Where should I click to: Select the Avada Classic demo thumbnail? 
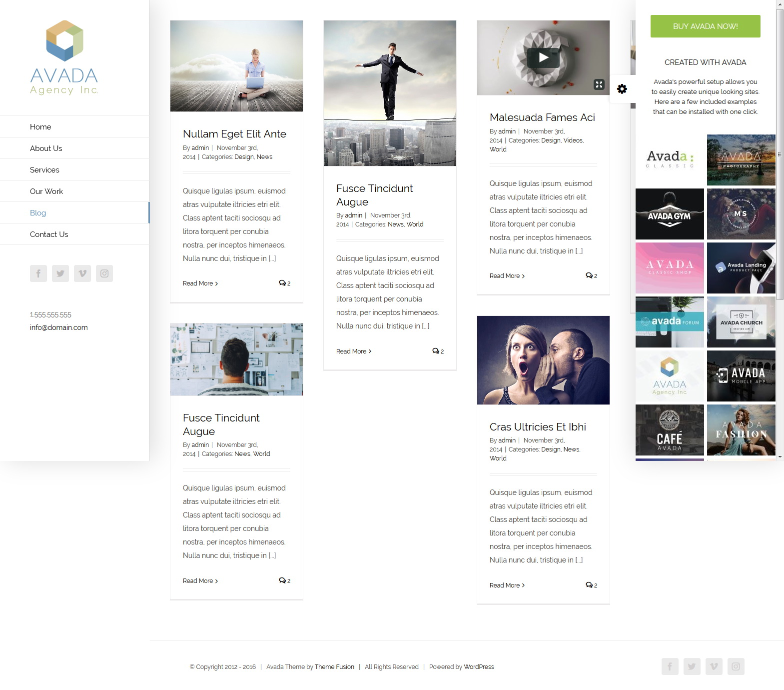(x=670, y=160)
